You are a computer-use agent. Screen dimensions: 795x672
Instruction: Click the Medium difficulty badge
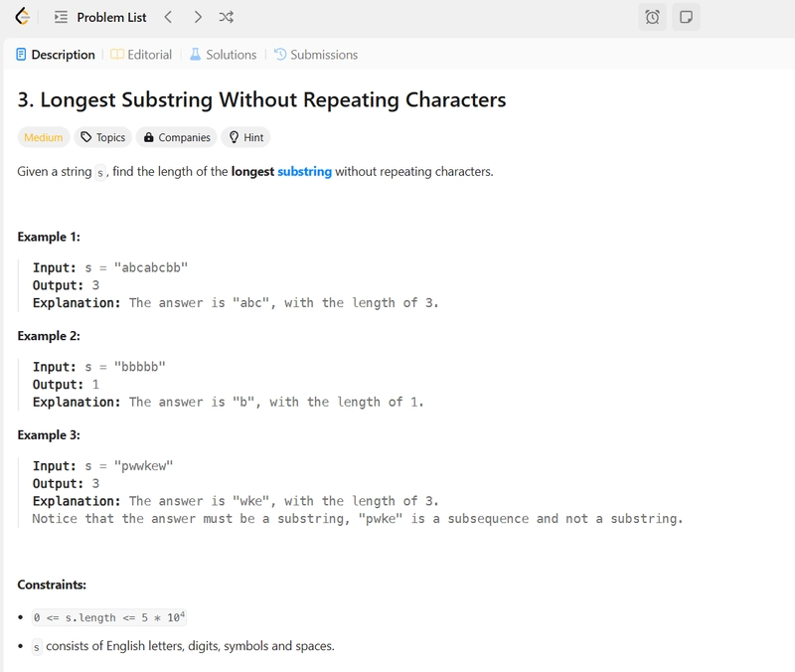coord(43,137)
